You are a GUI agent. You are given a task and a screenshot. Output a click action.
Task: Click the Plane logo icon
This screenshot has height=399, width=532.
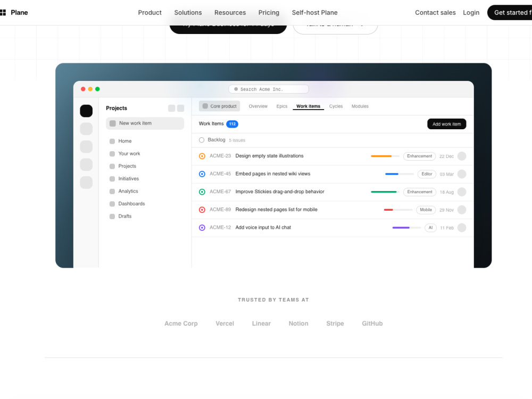(x=3, y=13)
